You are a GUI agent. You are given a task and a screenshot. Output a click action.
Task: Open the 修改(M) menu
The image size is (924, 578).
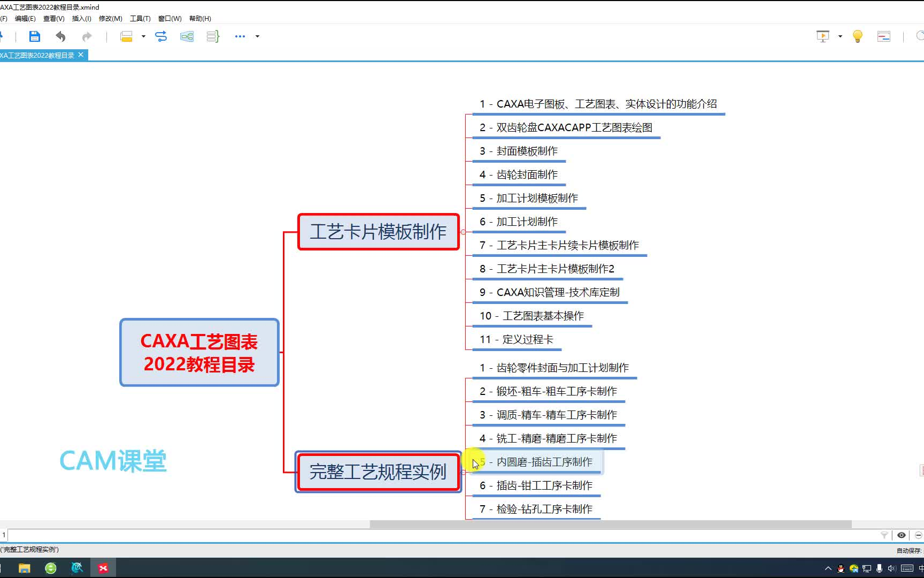[x=111, y=18]
